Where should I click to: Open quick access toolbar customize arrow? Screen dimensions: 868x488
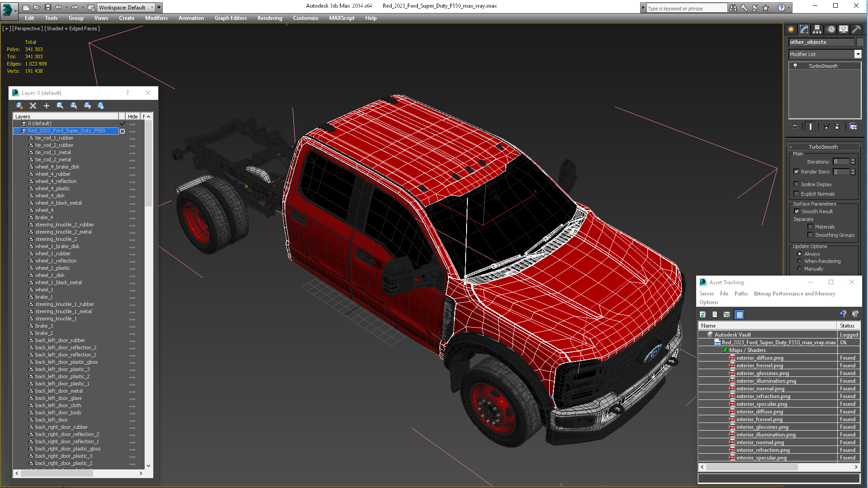(159, 8)
